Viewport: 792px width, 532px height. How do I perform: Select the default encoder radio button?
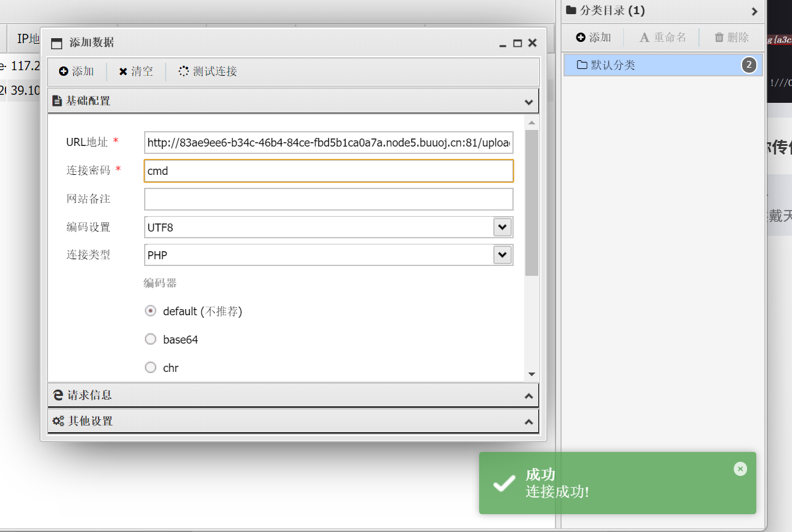(x=150, y=311)
